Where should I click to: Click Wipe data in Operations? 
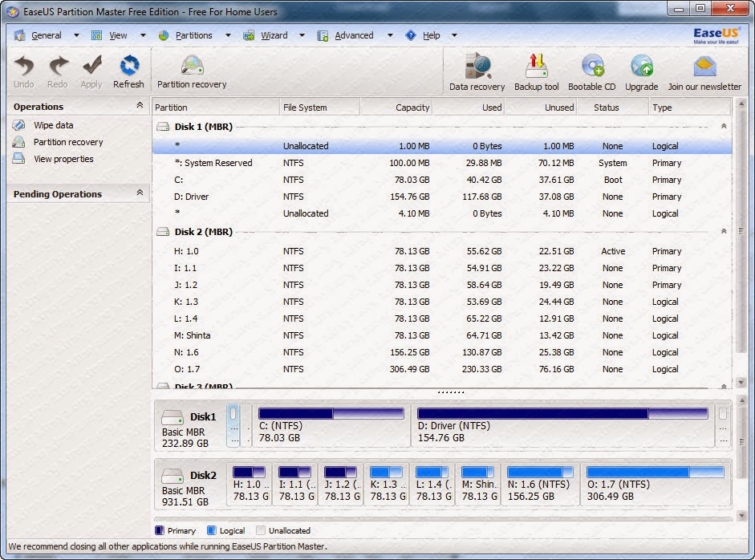point(54,125)
